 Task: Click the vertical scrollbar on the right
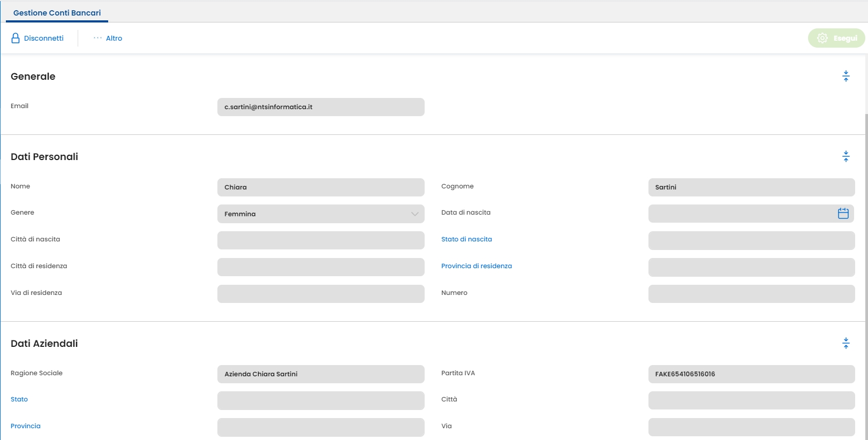[866, 268]
